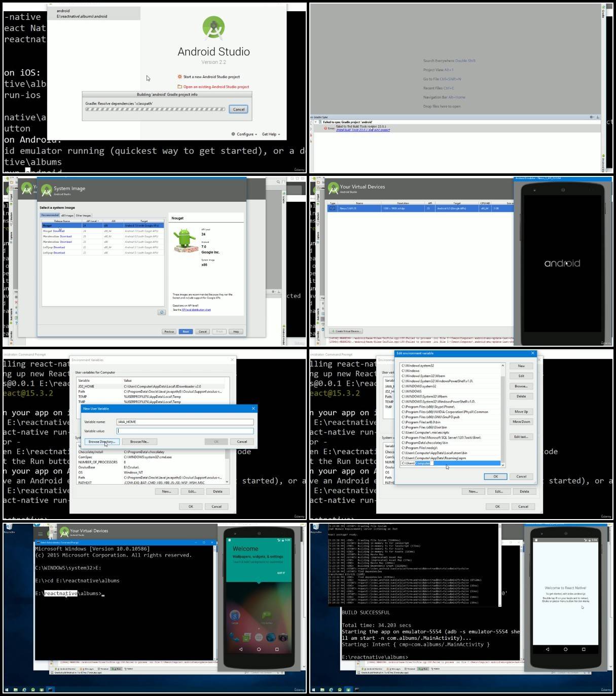The image size is (616, 696).
Task: Click the Gradle Resolve dependencies progress bar
Action: pyautogui.click(x=155, y=109)
